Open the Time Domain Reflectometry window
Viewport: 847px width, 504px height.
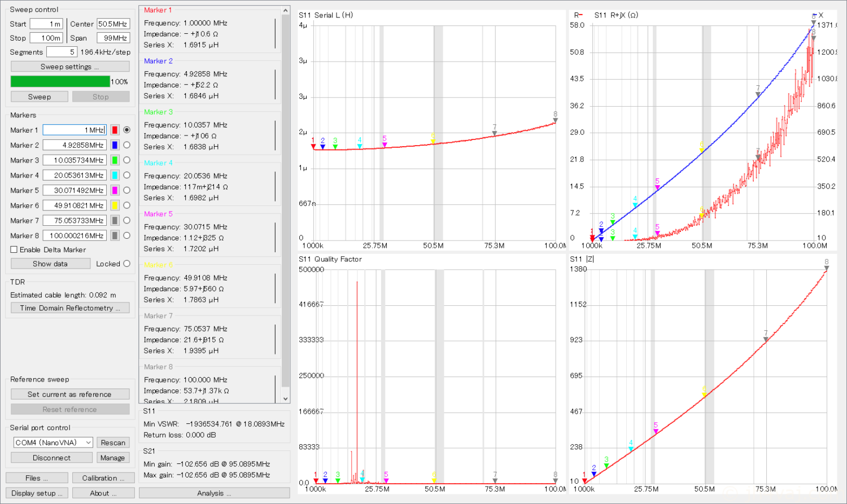70,308
